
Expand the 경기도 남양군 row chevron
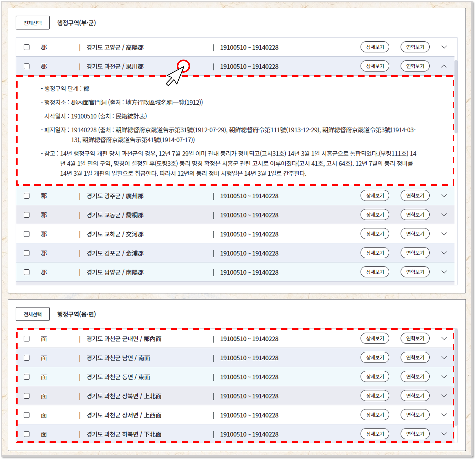click(x=444, y=272)
